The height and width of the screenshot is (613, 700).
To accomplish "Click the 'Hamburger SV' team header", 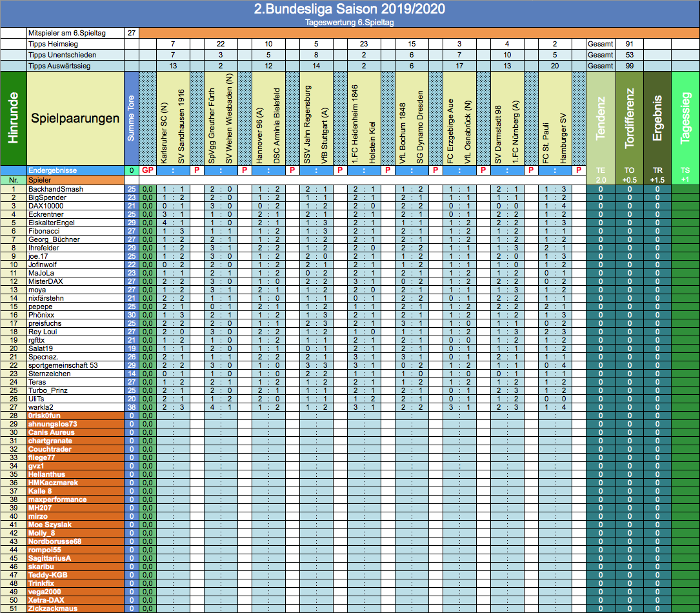I will 563,138.
